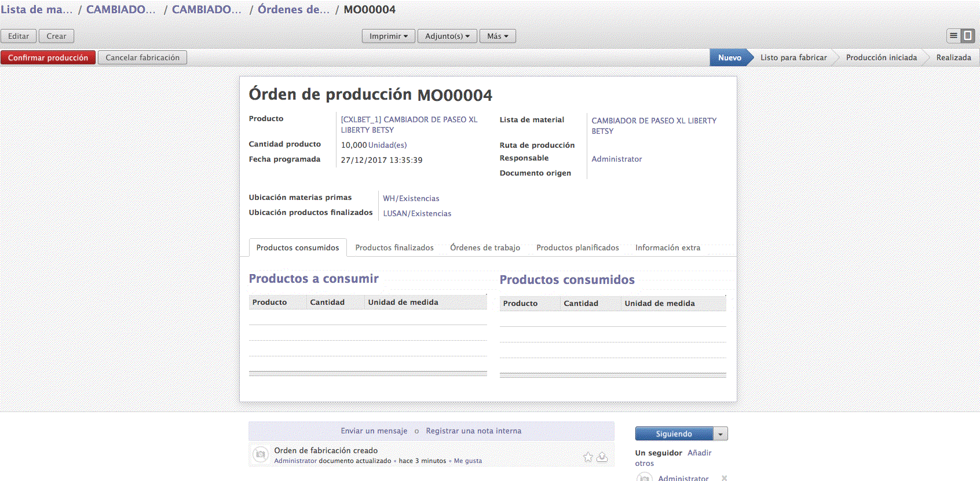Open the Imprimir dropdown
This screenshot has height=481, width=980.
388,36
